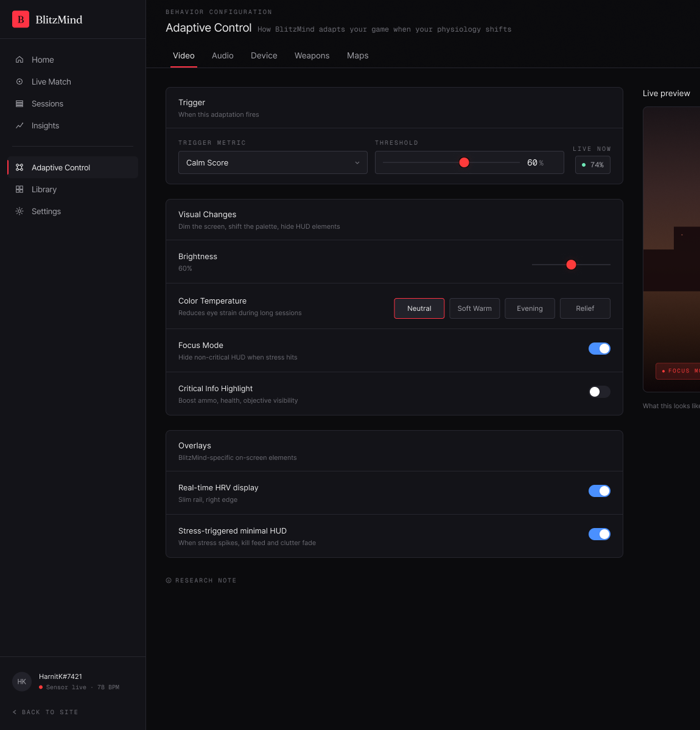Screen dimensions: 700x730
Task: Select Neutral color temperature option
Action: pos(419,308)
